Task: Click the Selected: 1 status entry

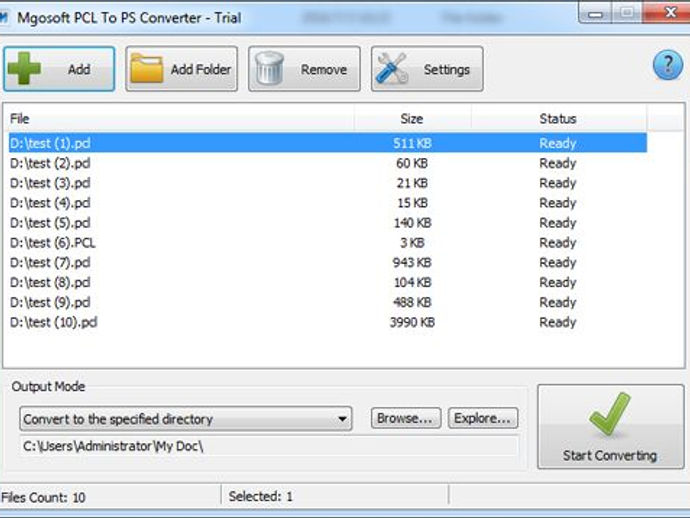Action: 261,496
